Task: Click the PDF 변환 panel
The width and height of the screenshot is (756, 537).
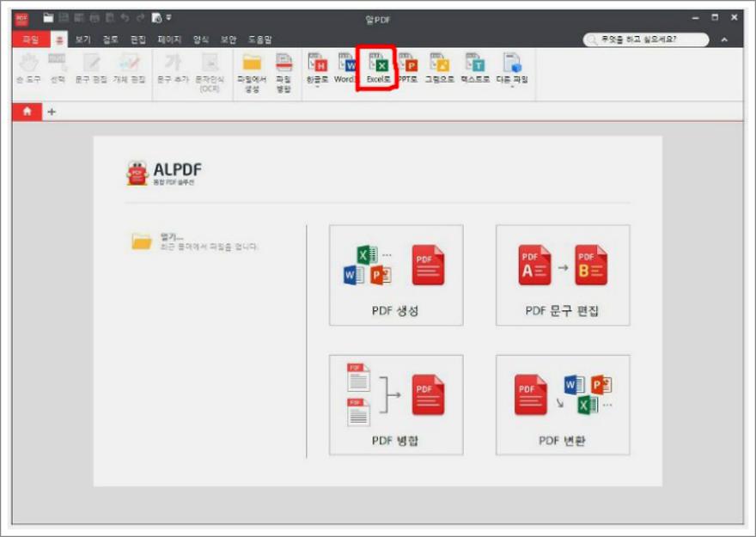Action: 563,404
